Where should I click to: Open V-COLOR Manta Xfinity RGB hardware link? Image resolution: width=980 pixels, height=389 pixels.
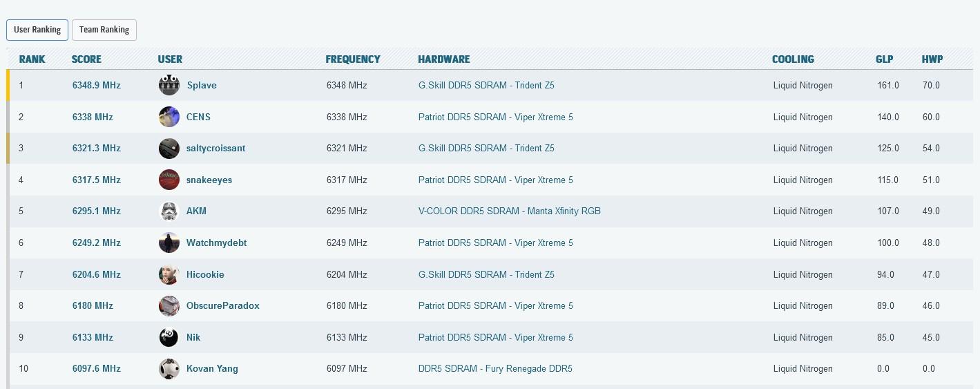(x=510, y=211)
